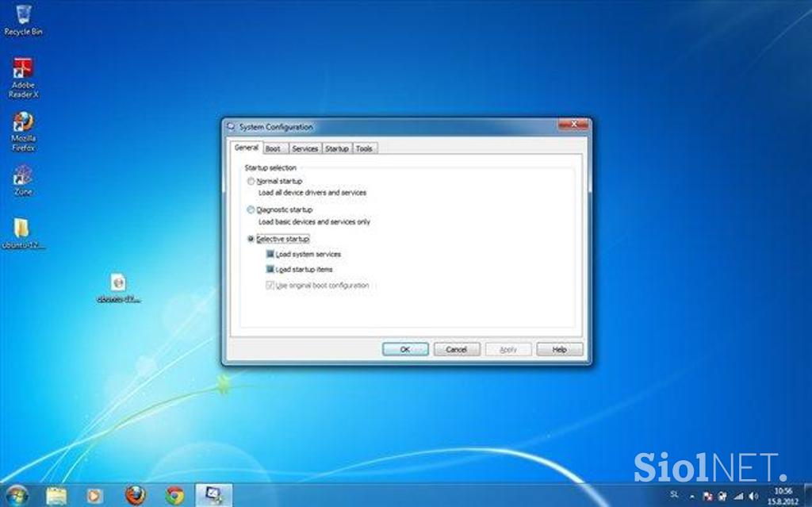812x507 pixels.
Task: Click the volume icon in system tray
Action: coord(753,495)
